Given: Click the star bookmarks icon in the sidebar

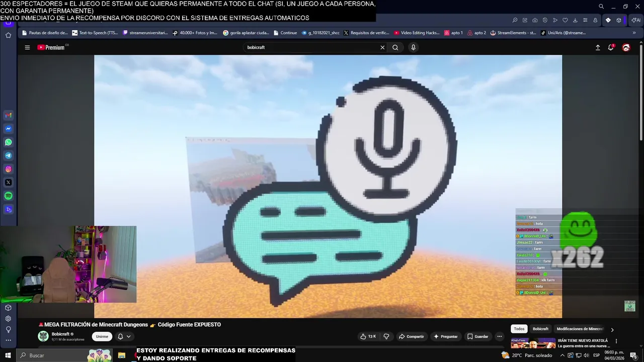Looking at the screenshot, I should pos(8,35).
